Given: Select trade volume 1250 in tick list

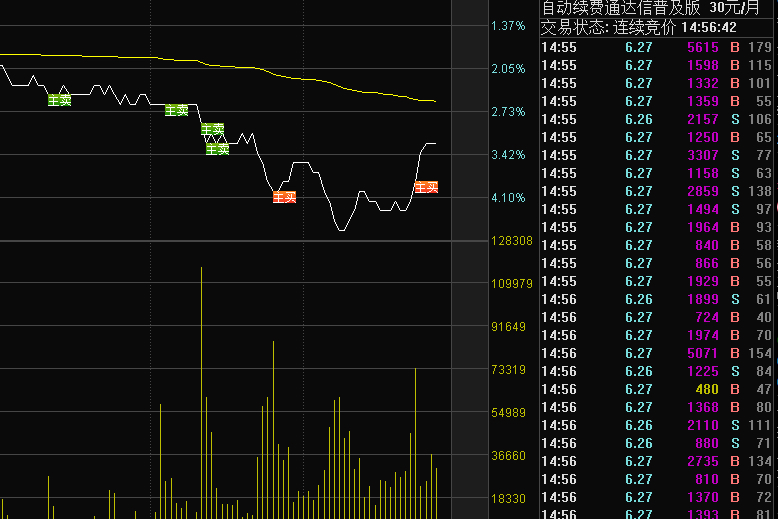Looking at the screenshot, I should point(703,137).
